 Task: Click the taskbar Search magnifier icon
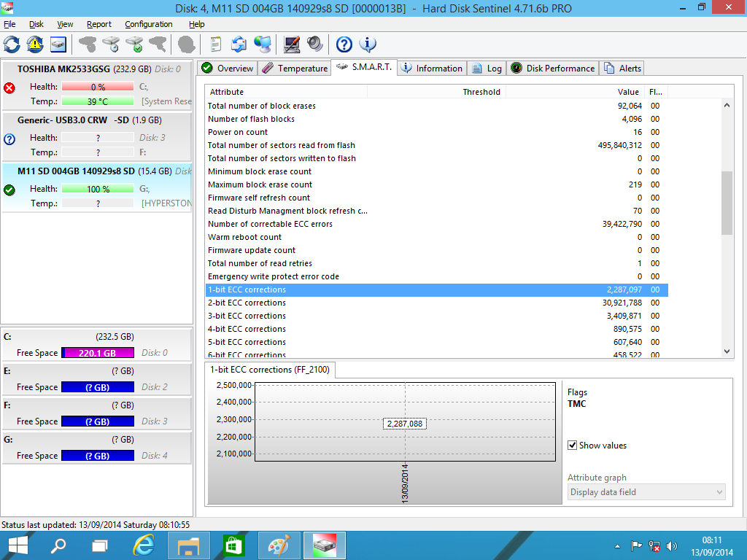pos(58,545)
